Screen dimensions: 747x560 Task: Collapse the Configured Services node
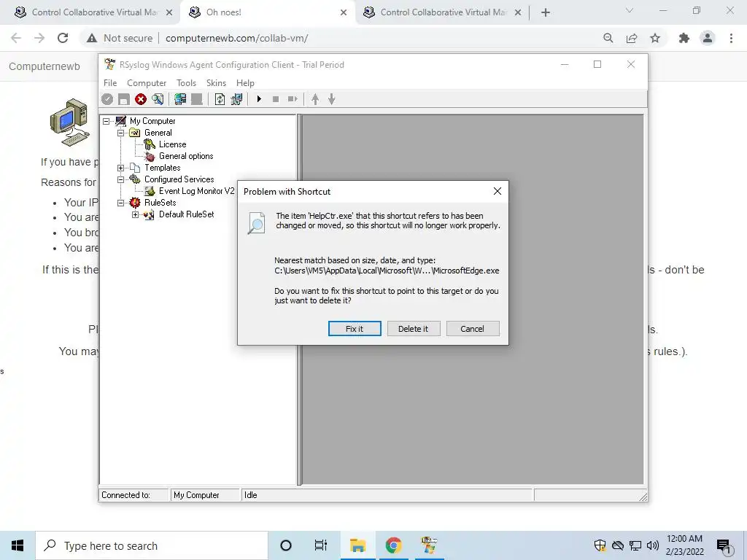120,179
